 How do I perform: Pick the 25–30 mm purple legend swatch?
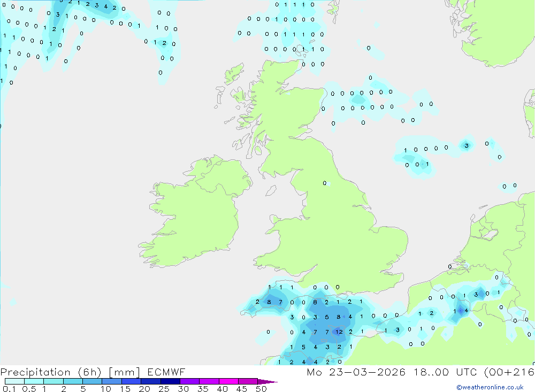coord(170,381)
